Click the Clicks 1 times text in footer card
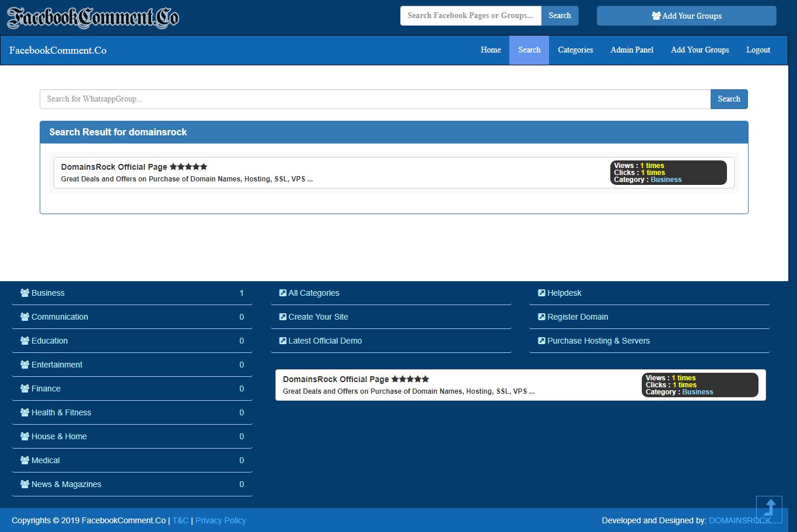 pyautogui.click(x=671, y=385)
